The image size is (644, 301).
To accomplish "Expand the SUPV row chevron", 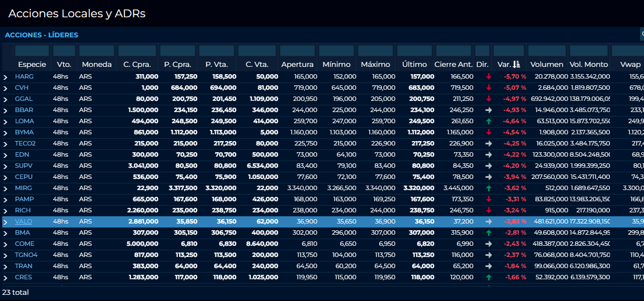I will coord(6,166).
